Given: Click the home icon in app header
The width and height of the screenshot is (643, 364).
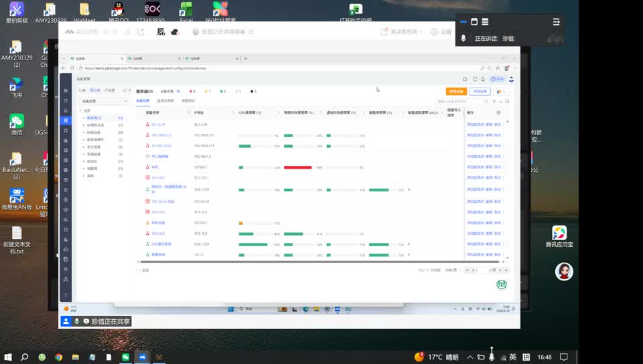Looking at the screenshot, I should [466, 79].
